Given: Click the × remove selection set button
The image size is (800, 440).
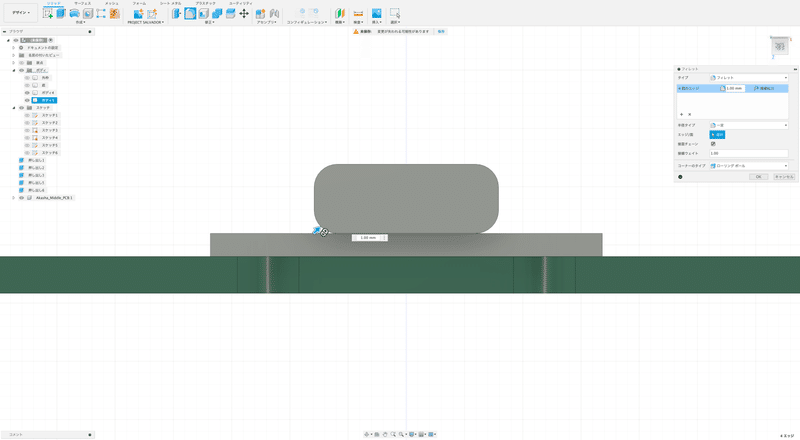Looking at the screenshot, I should [x=689, y=114].
